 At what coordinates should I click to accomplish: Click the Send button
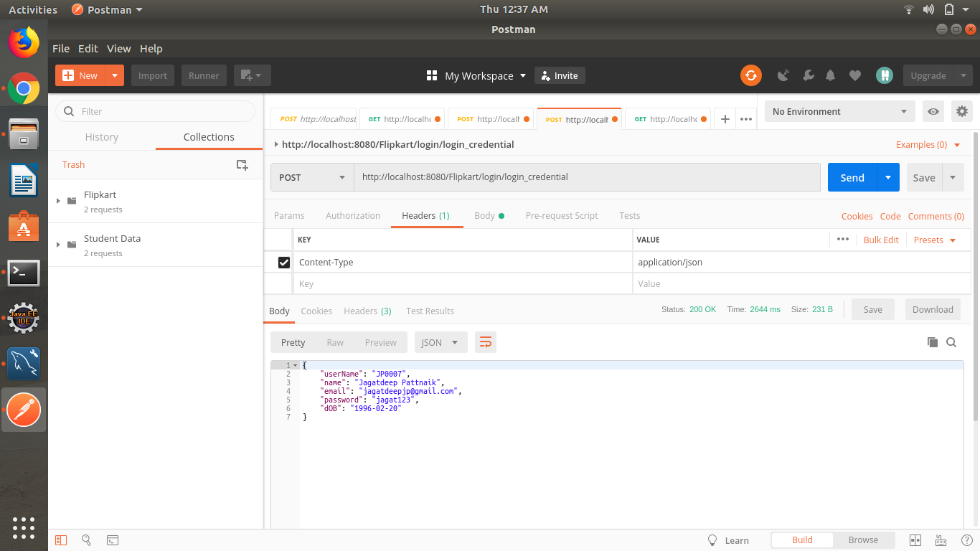point(852,177)
